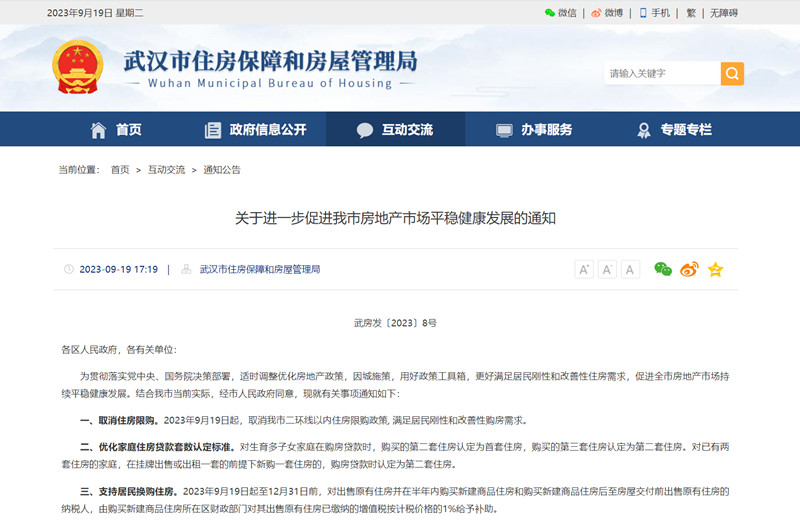Click the clock icon next to publish time
Screen dimensions: 800x521
(x=68, y=269)
